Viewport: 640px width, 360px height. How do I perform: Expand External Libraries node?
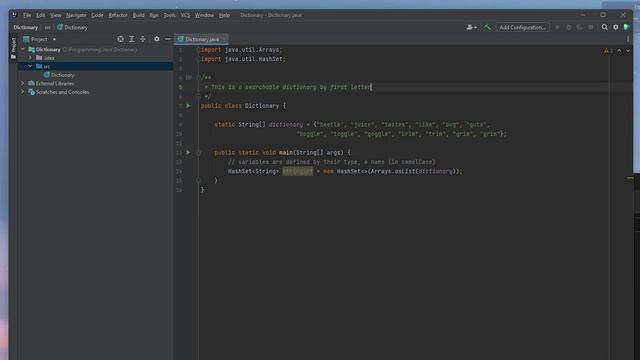[23, 83]
